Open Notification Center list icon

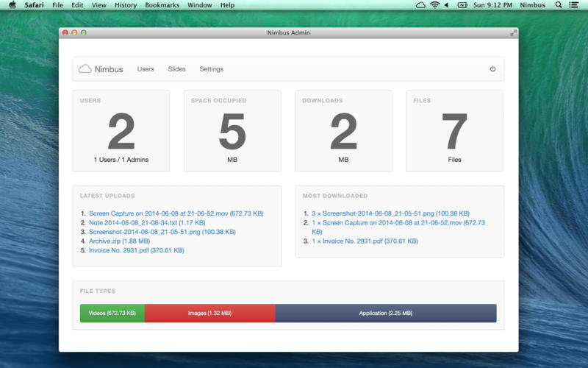click(x=573, y=5)
